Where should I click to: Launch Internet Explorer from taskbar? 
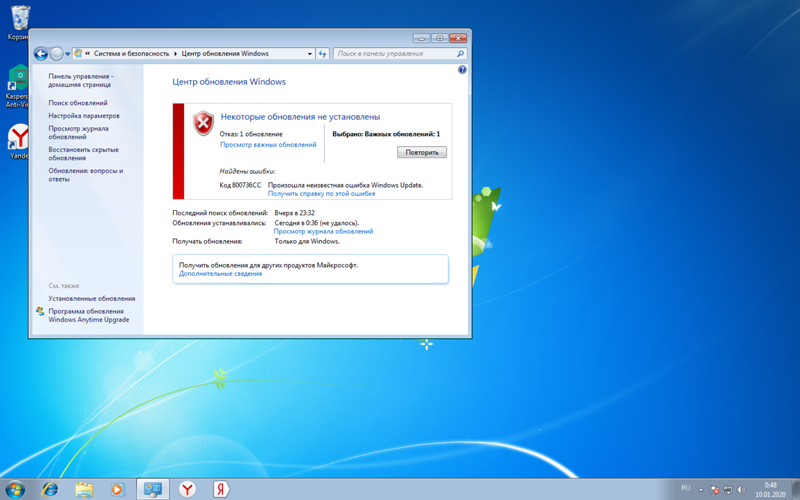pyautogui.click(x=50, y=489)
